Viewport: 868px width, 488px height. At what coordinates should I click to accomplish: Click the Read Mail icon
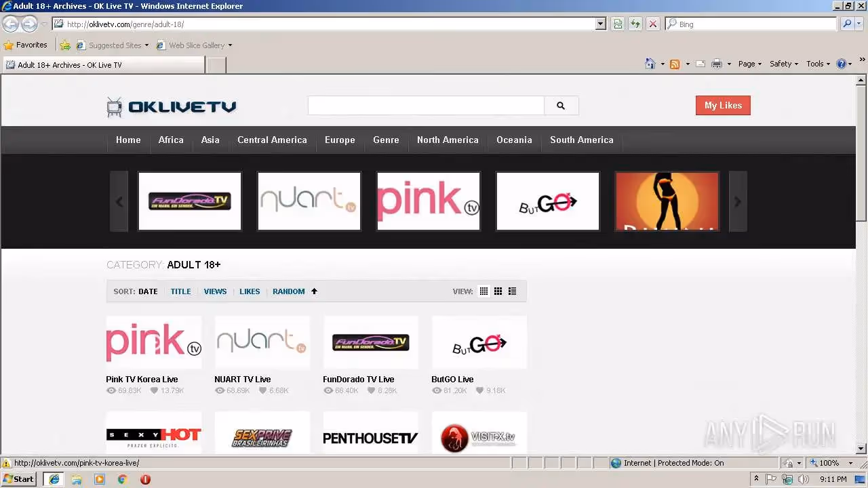tap(700, 64)
